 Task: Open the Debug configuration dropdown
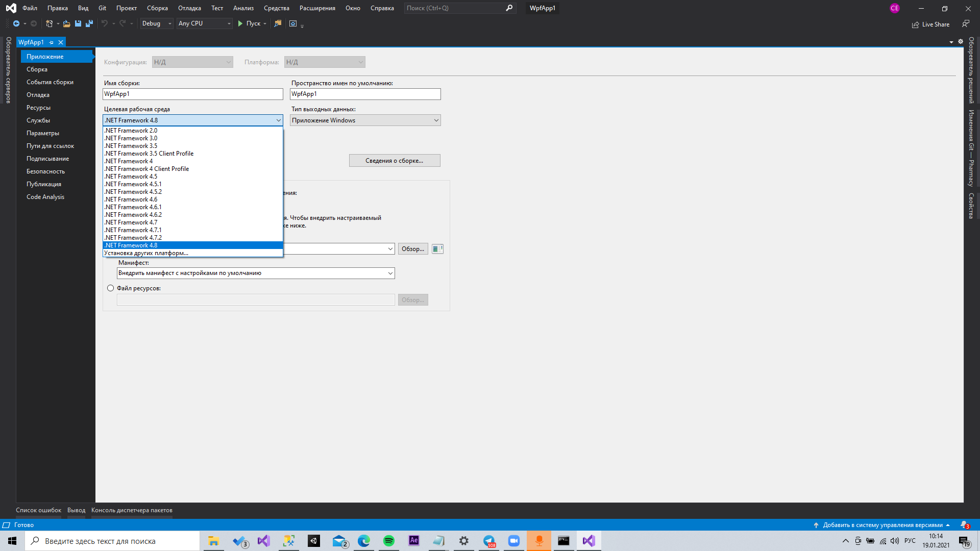(x=157, y=23)
